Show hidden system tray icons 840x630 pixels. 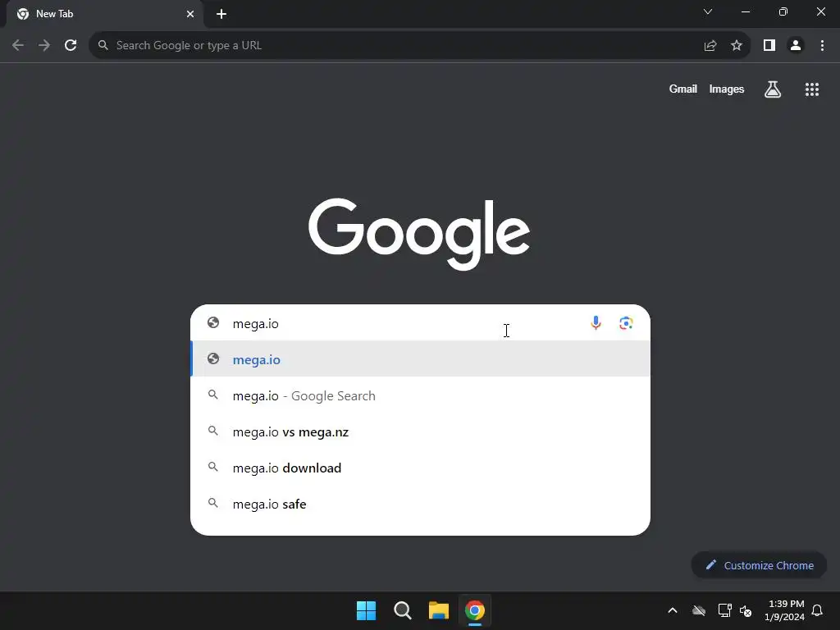(x=673, y=610)
